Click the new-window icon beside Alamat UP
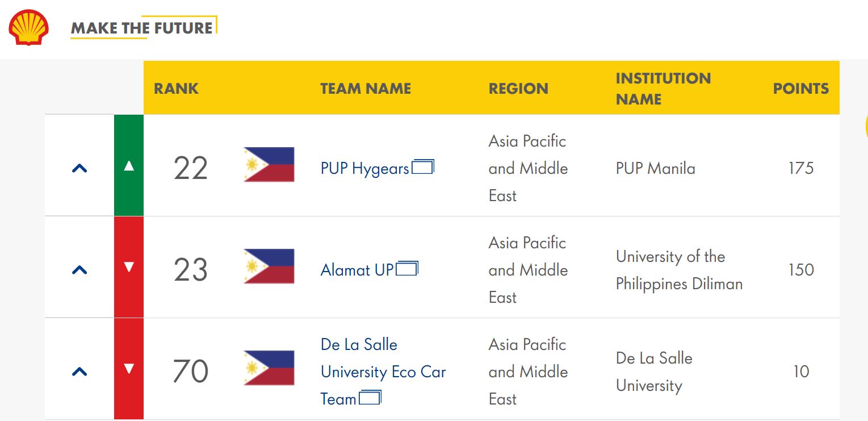 407,268
